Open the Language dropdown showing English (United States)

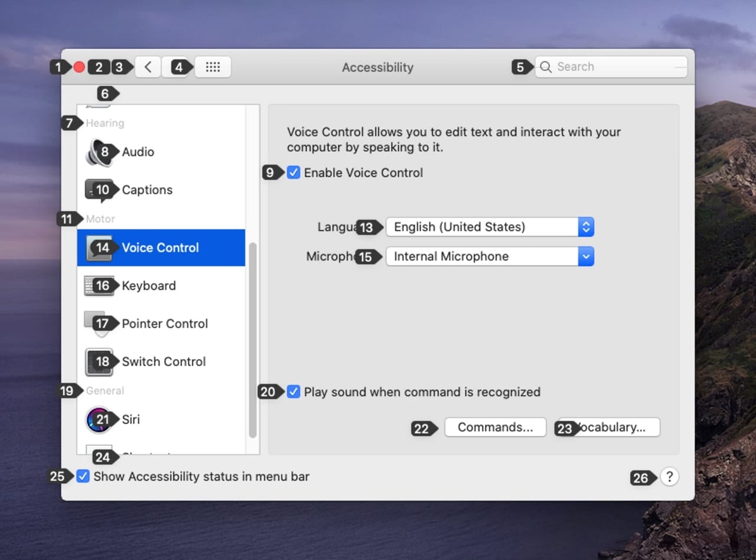(x=489, y=227)
